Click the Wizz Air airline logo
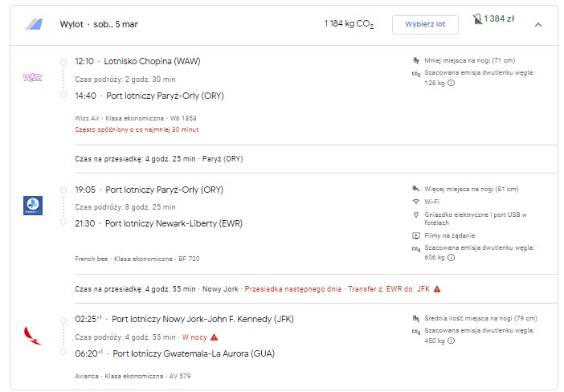Viewport: 564px width, 392px height. (33, 77)
